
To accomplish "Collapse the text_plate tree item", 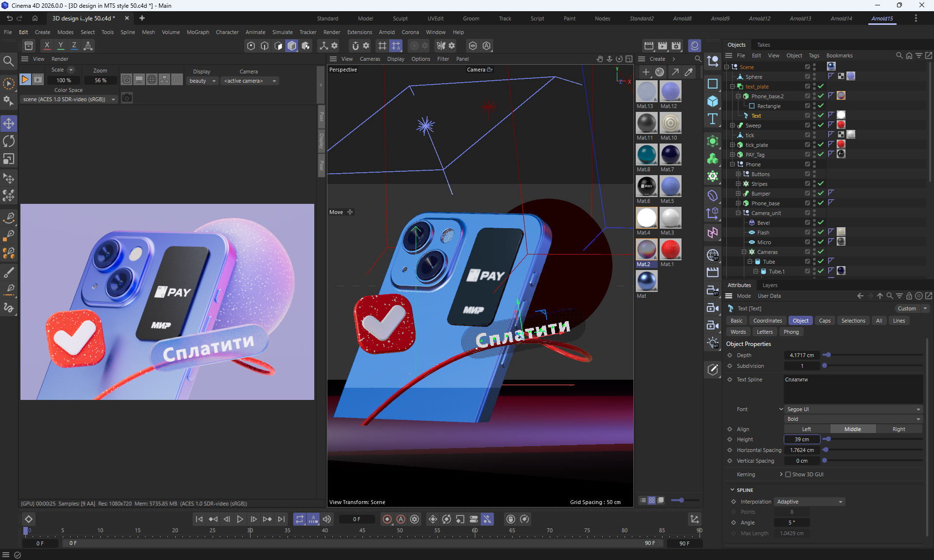I will click(x=733, y=87).
